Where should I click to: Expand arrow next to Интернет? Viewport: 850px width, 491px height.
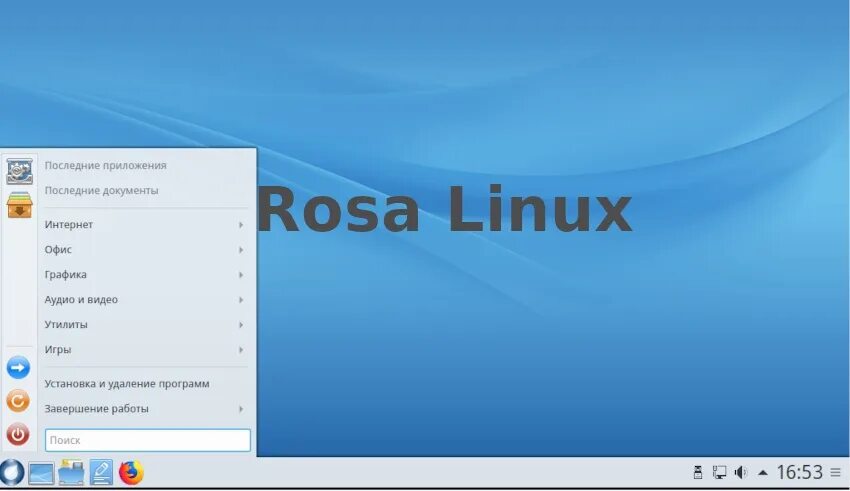click(241, 224)
